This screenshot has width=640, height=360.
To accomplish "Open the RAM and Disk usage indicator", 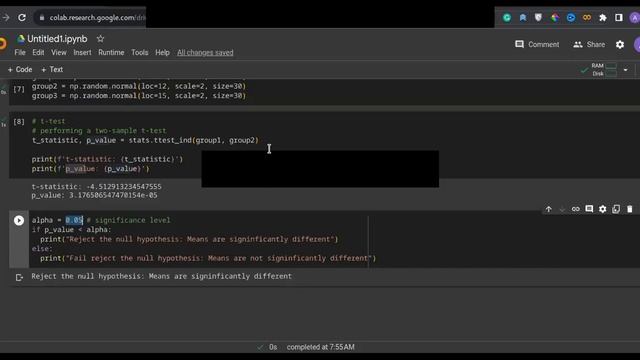I will click(603, 70).
